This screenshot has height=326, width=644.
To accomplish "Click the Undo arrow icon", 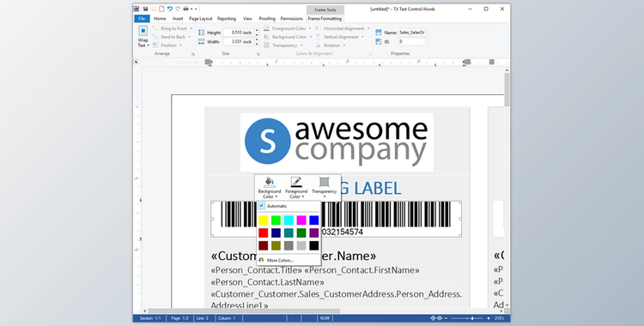I will click(x=170, y=9).
